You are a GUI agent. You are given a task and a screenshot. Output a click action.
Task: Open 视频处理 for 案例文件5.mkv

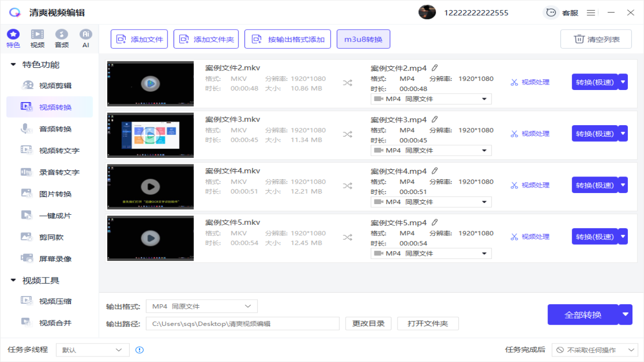(x=530, y=237)
